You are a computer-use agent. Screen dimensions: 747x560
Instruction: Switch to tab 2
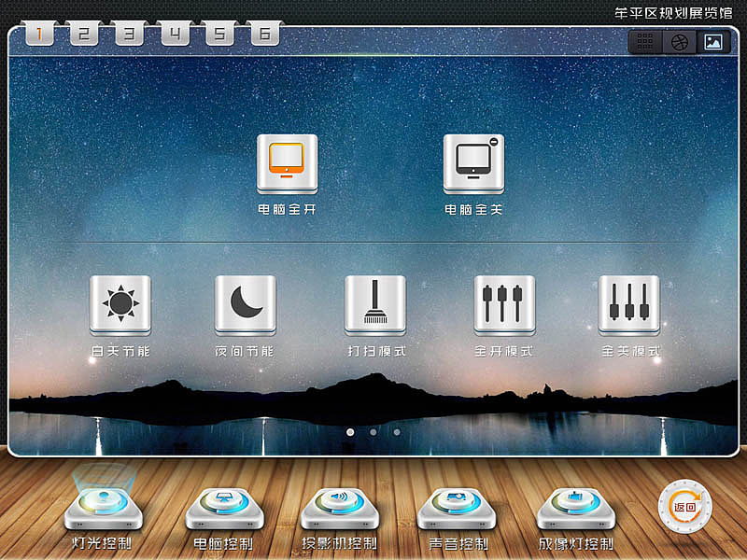click(x=84, y=34)
